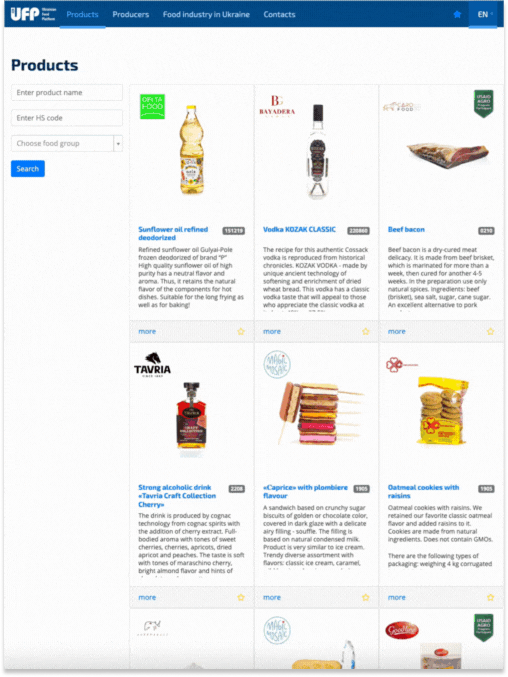
Task: Open the EN language selector
Action: tap(483, 14)
